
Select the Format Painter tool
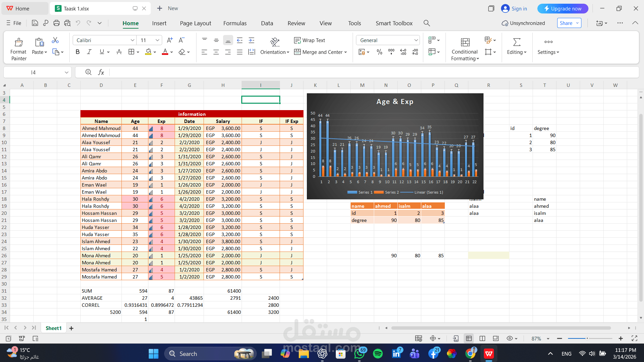[x=18, y=47]
